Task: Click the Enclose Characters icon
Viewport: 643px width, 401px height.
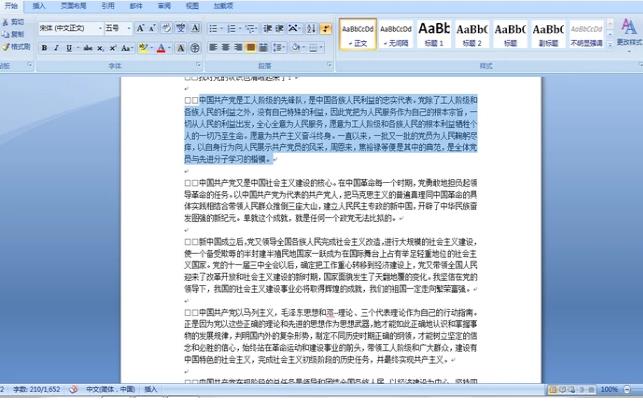Action: (x=195, y=48)
